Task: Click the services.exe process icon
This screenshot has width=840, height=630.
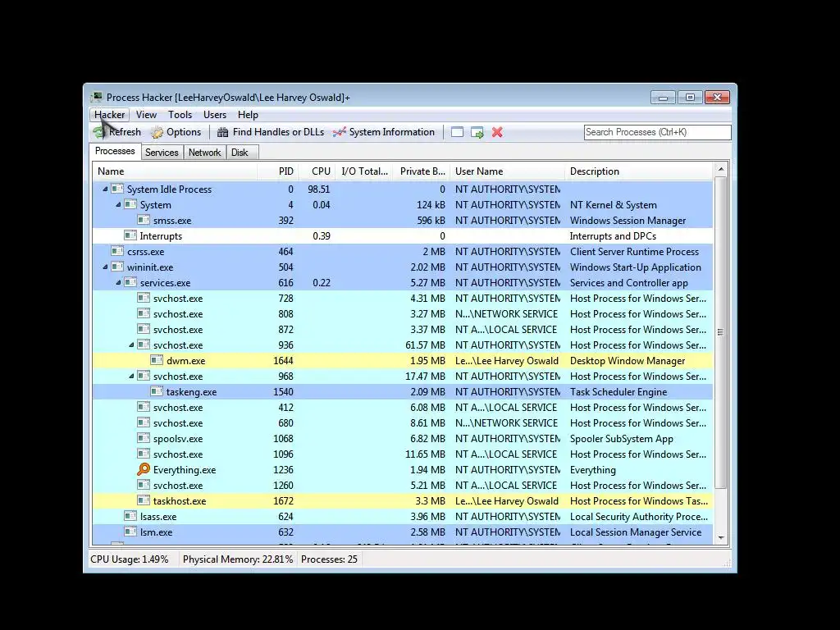Action: click(x=130, y=282)
